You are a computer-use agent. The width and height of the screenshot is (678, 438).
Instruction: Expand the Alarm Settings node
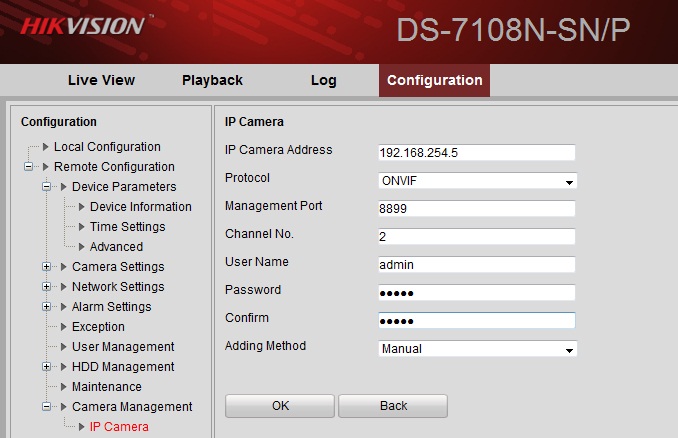(x=47, y=307)
